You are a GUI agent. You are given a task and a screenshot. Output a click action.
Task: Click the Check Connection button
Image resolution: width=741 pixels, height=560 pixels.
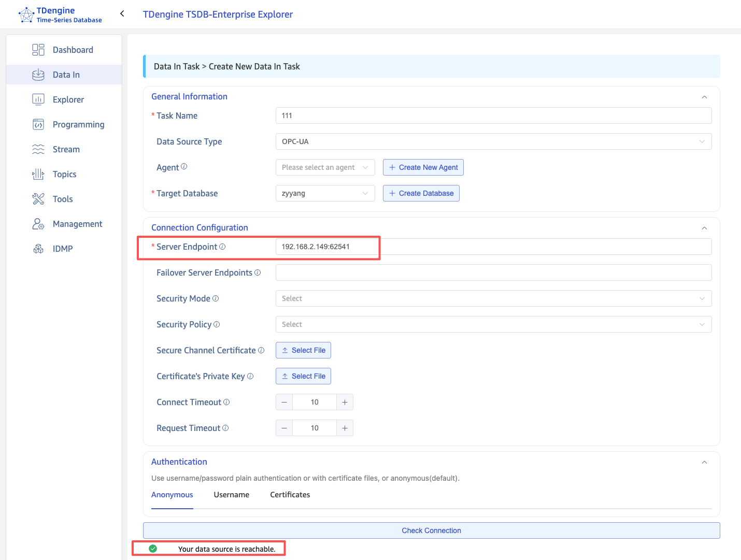(432, 530)
